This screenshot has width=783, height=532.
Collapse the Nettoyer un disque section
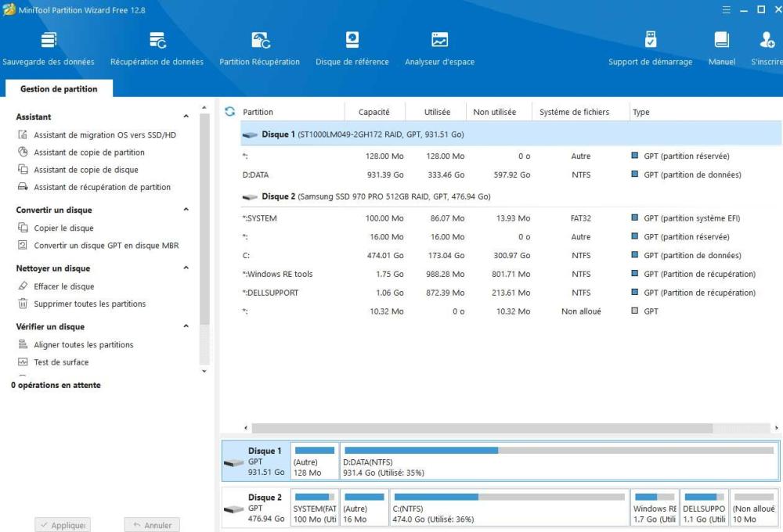(186, 268)
